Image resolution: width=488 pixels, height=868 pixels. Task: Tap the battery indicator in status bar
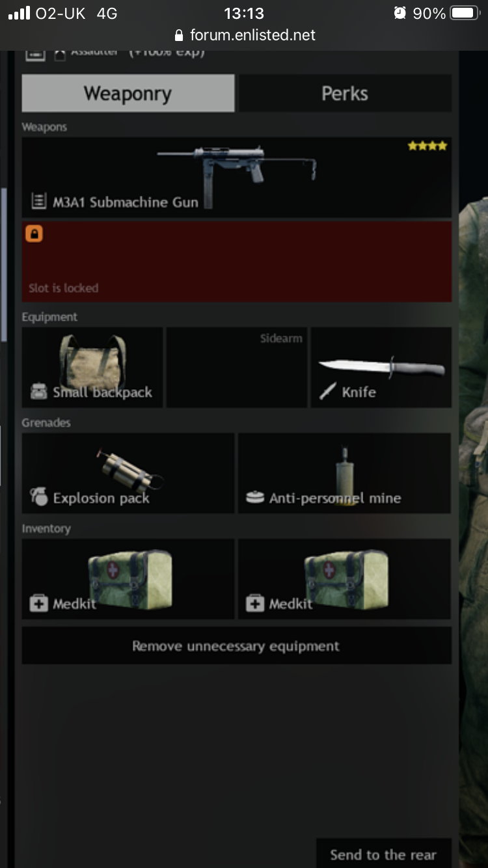[x=465, y=13]
